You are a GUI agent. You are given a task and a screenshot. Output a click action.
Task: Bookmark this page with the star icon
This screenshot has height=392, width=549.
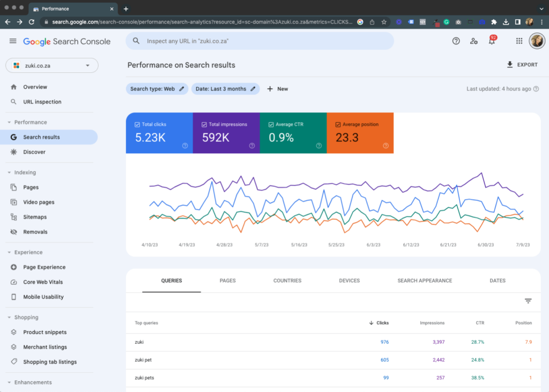(384, 22)
